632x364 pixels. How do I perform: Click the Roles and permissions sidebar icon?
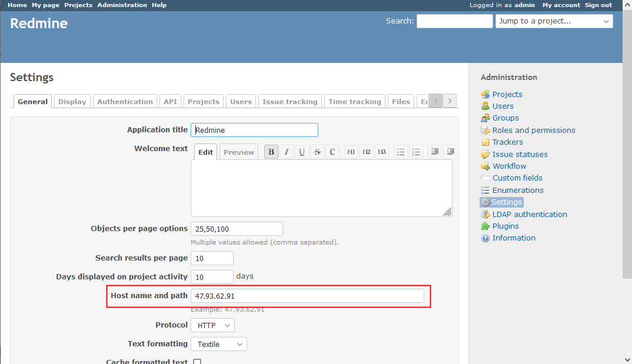click(x=485, y=130)
